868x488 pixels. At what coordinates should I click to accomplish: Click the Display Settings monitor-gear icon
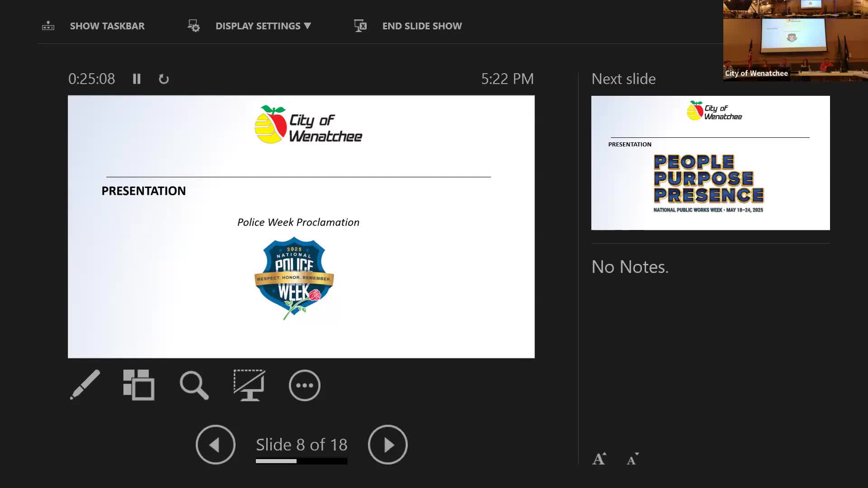pos(193,26)
